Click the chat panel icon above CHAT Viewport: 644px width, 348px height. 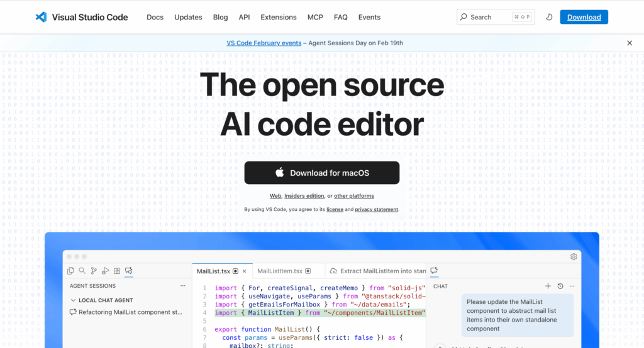click(x=434, y=271)
